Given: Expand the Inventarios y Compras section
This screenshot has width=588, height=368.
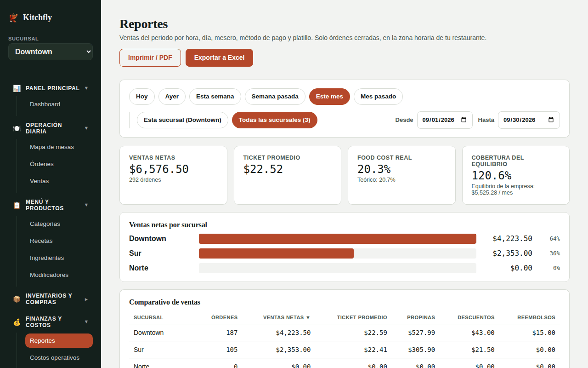Looking at the screenshot, I should coord(86,299).
